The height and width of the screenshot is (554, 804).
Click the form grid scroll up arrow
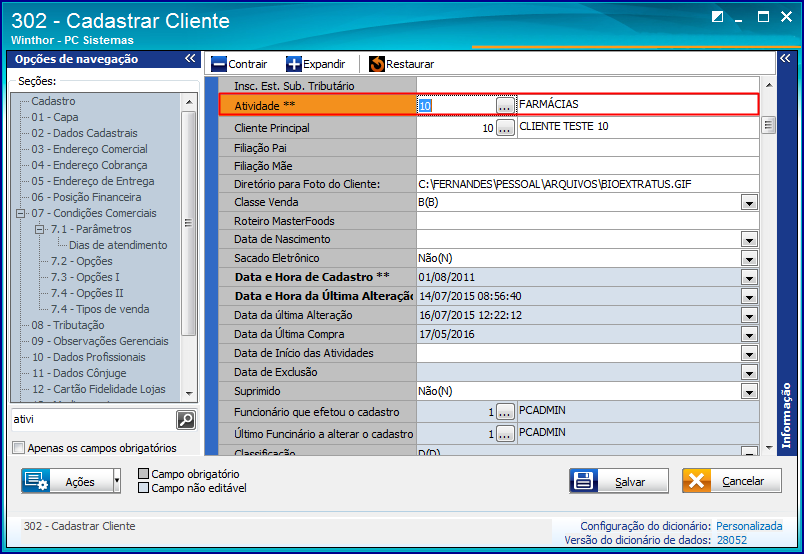pyautogui.click(x=769, y=85)
